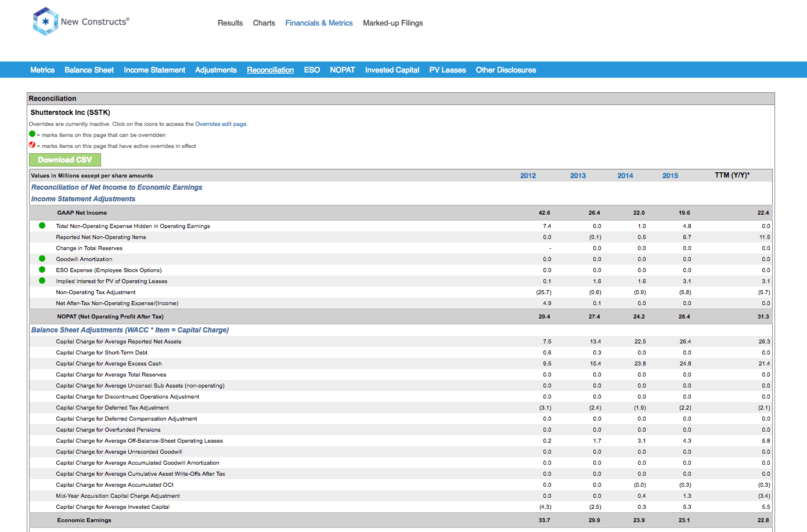
Task: Click Reconciliation panel title bar
Action: [x=401, y=99]
